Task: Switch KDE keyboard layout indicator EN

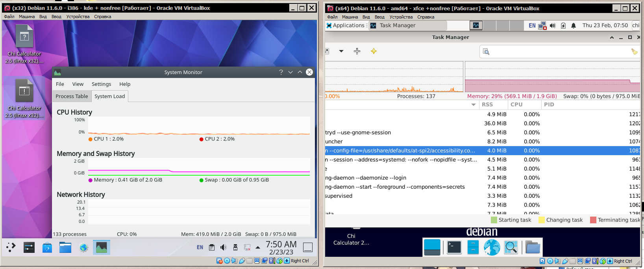Action: pyautogui.click(x=200, y=247)
